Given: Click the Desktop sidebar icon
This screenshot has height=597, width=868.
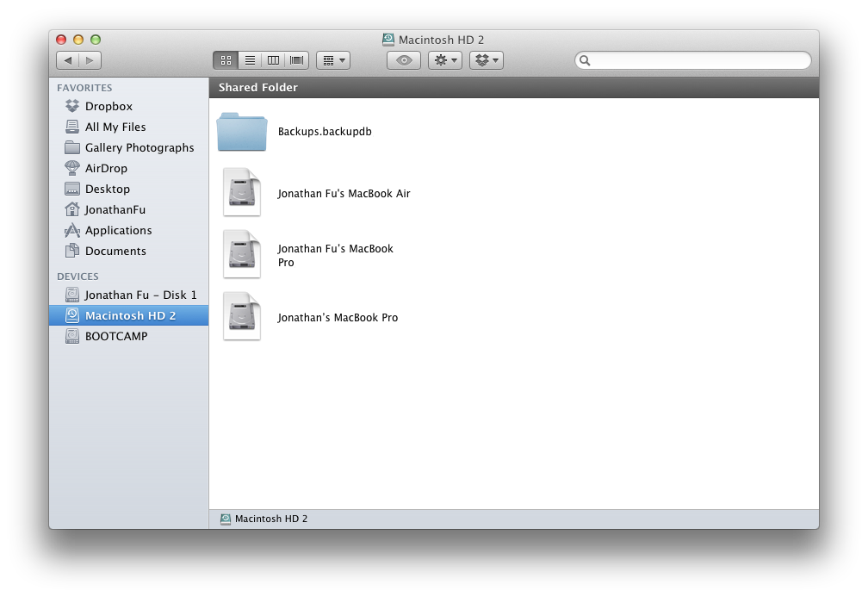Looking at the screenshot, I should (72, 189).
